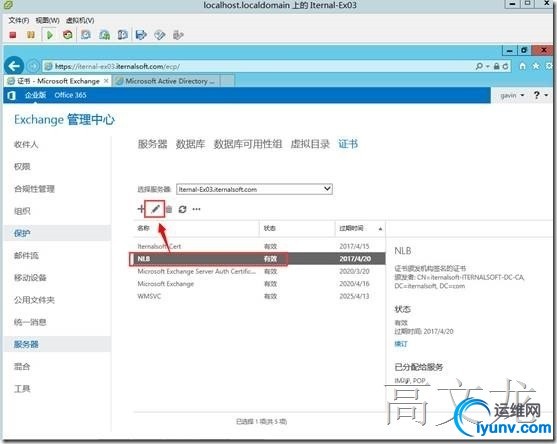557x444 pixels.
Task: Click the URL address bar field
Action: point(259,66)
